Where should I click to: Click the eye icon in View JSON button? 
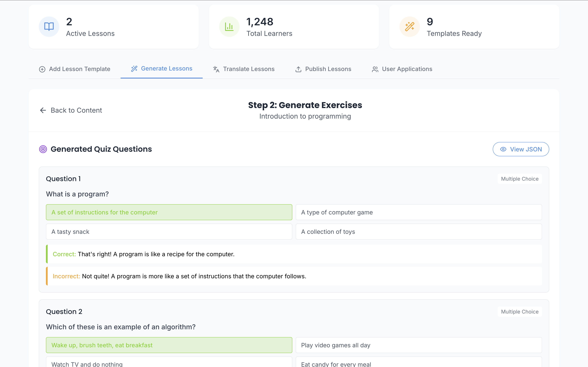[x=503, y=149]
